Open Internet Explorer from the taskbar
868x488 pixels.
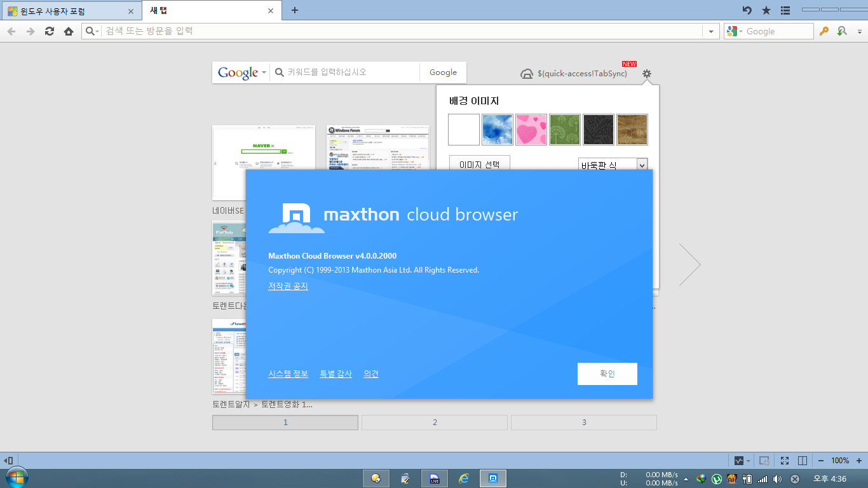click(x=464, y=478)
